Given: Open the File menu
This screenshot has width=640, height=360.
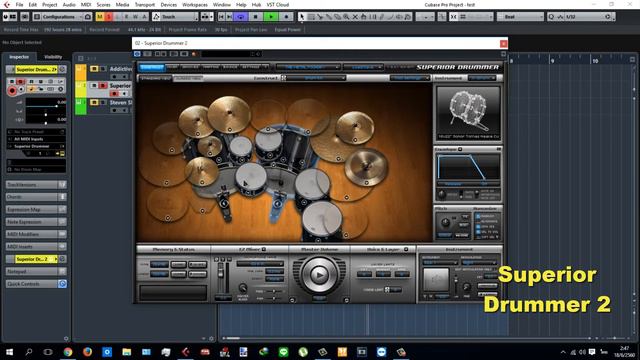Looking at the screenshot, I should [19, 4].
